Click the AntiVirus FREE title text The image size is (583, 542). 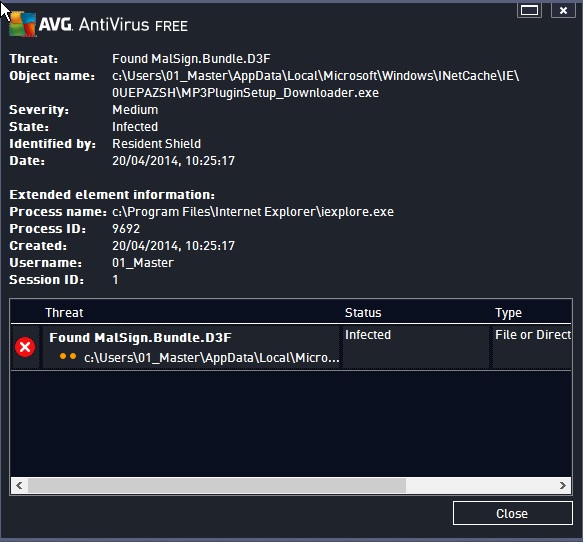coord(133,25)
